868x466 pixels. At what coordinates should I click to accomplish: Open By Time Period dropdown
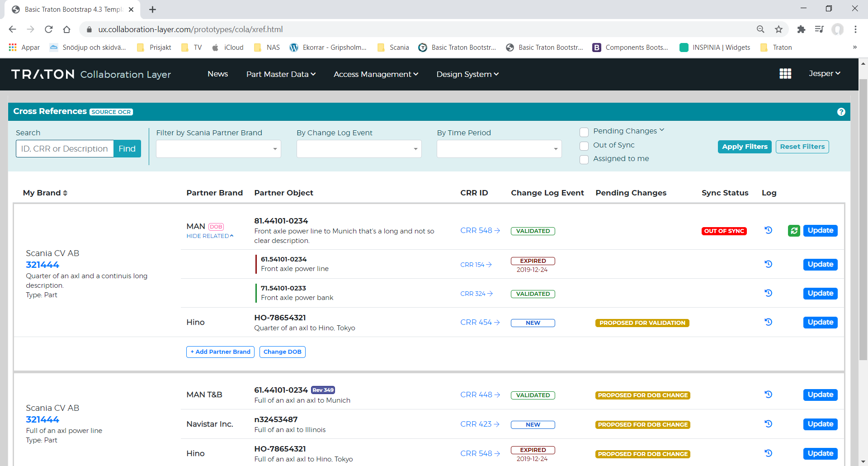tap(499, 149)
